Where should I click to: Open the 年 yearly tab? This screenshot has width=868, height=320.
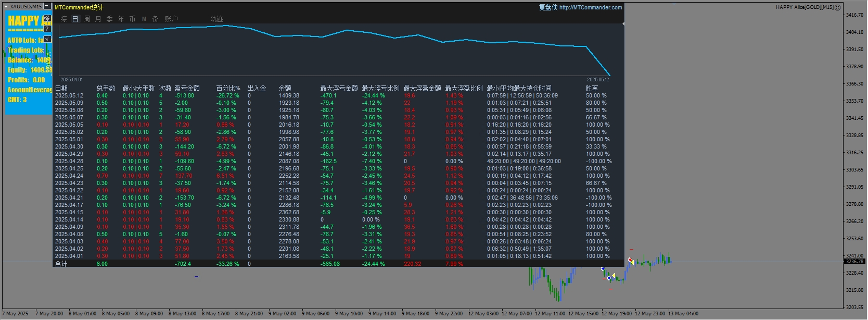pos(121,19)
